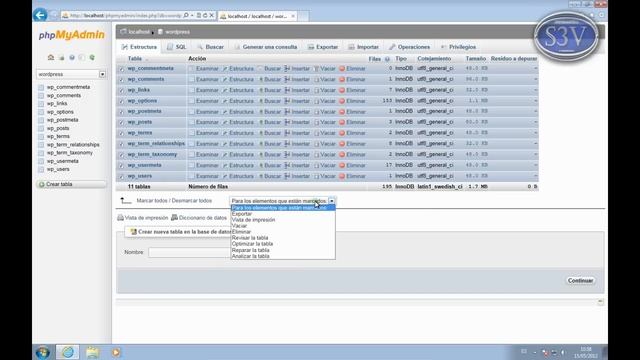Click the Insertar icon for wp_posts row

287,122
